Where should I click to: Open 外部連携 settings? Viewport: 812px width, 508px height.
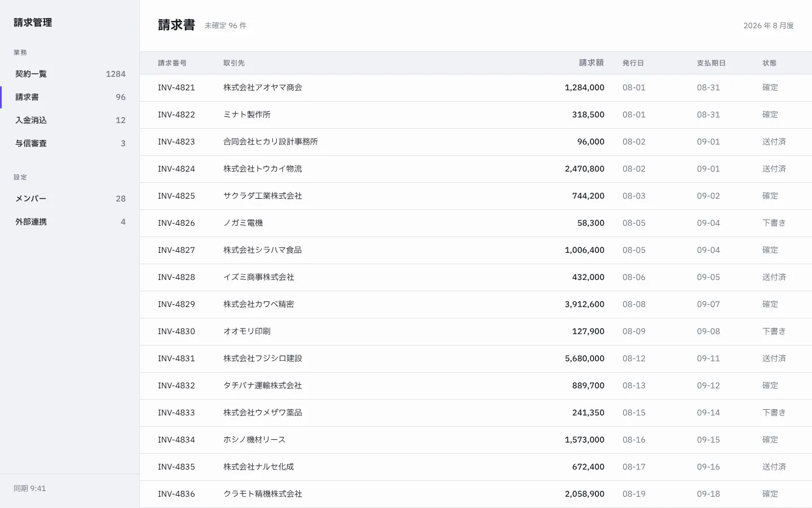coord(70,222)
